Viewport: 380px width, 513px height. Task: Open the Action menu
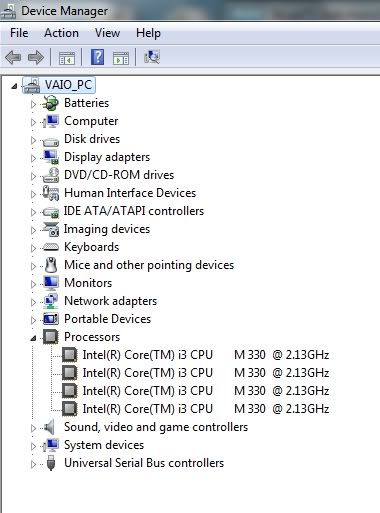click(x=61, y=33)
